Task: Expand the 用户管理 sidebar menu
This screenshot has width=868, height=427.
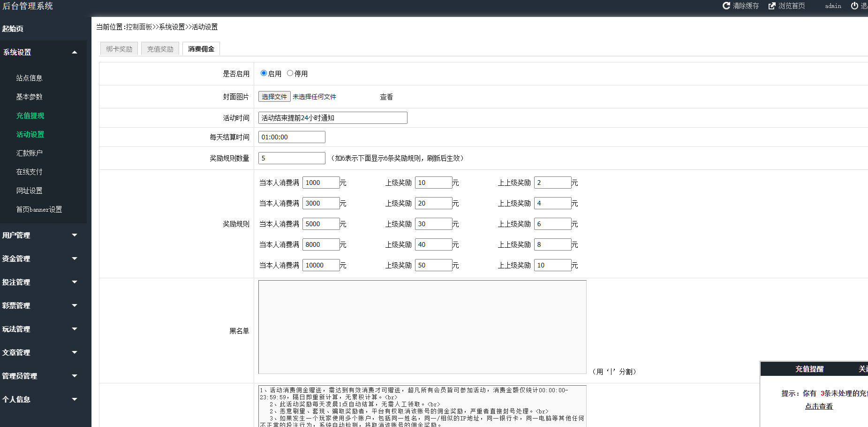Action: pos(75,235)
